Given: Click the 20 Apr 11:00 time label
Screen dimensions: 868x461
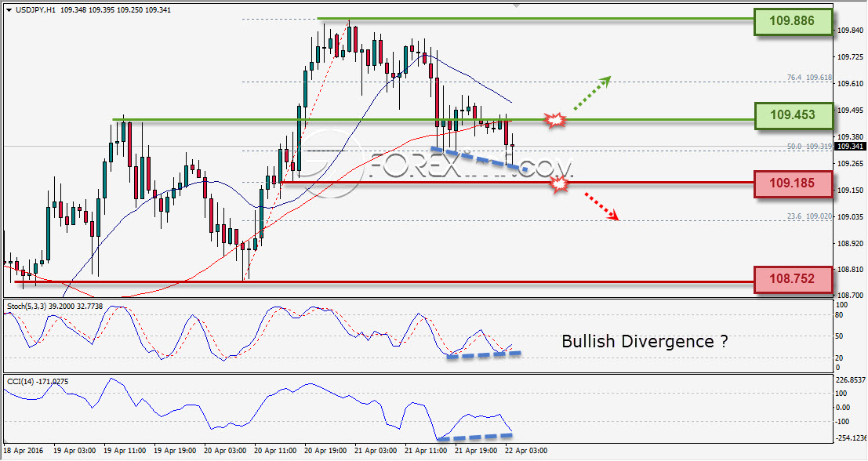Looking at the screenshot, I should click(276, 451).
